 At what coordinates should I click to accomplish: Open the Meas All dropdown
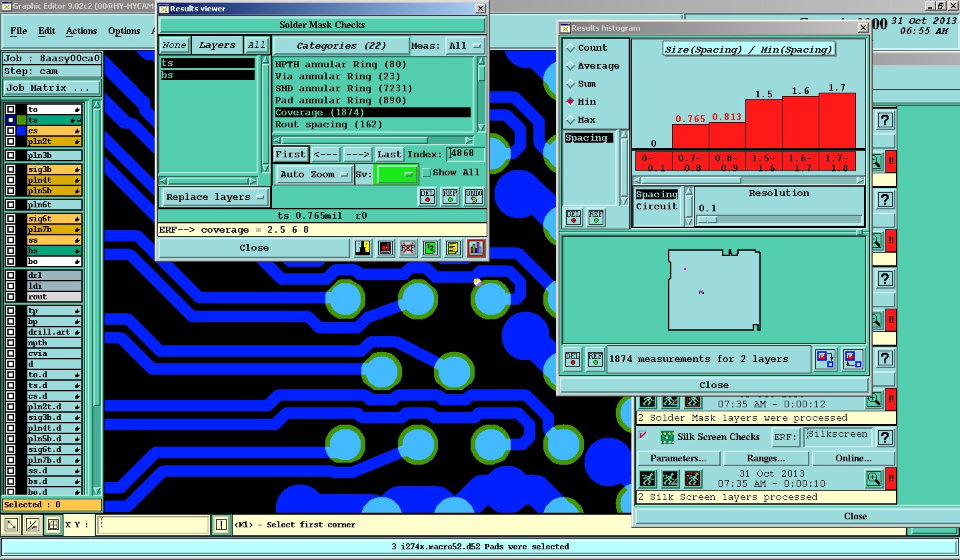(x=465, y=46)
